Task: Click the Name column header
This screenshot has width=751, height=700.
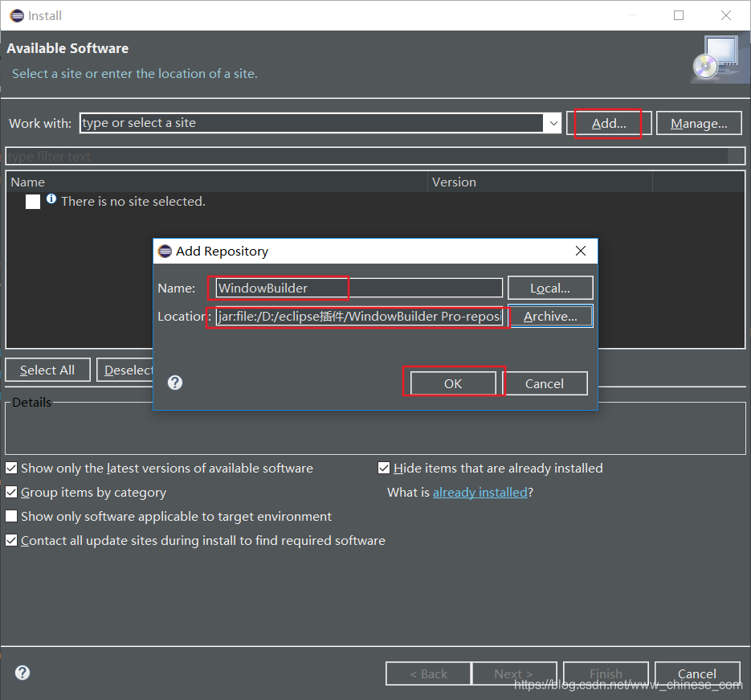Action: pyautogui.click(x=217, y=182)
